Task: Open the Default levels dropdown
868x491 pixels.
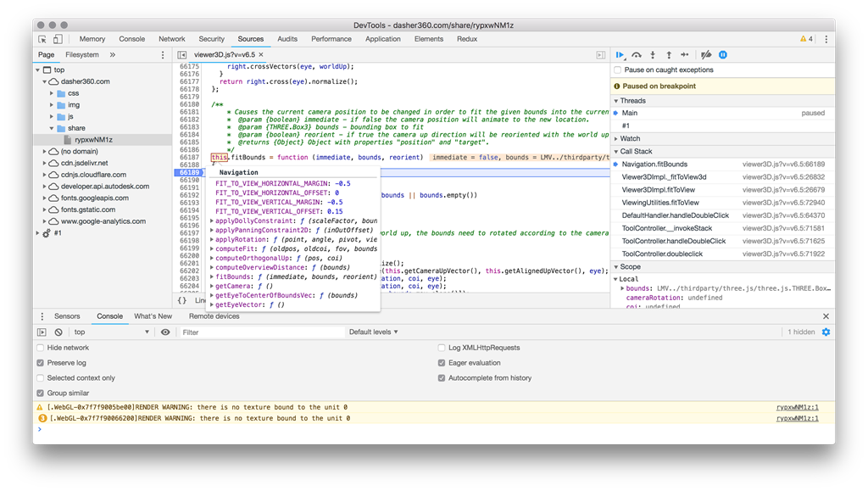Action: 373,332
